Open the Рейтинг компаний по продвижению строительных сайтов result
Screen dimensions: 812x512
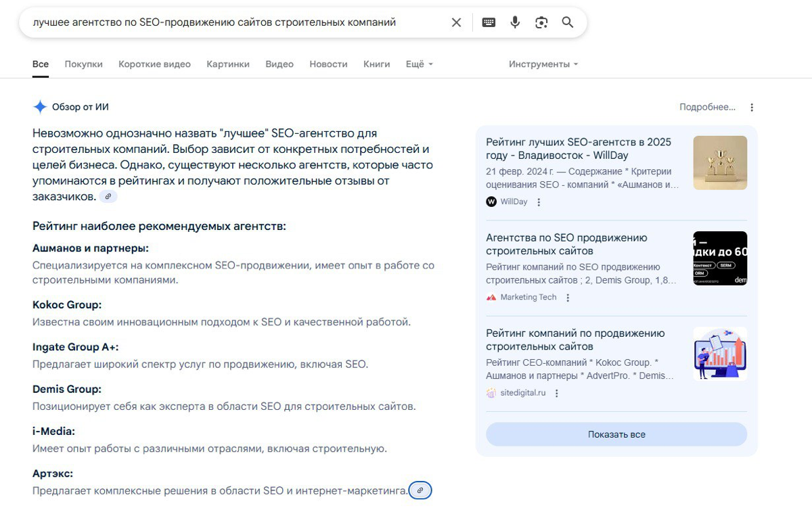click(575, 340)
